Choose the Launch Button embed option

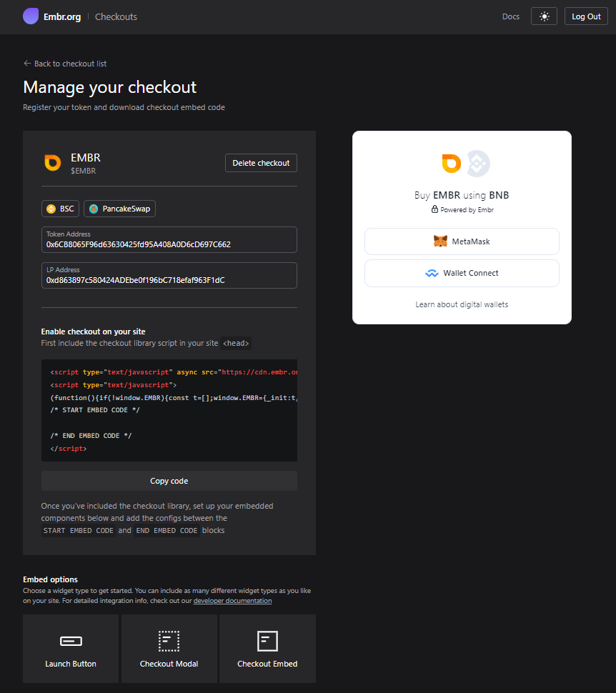pyautogui.click(x=71, y=649)
